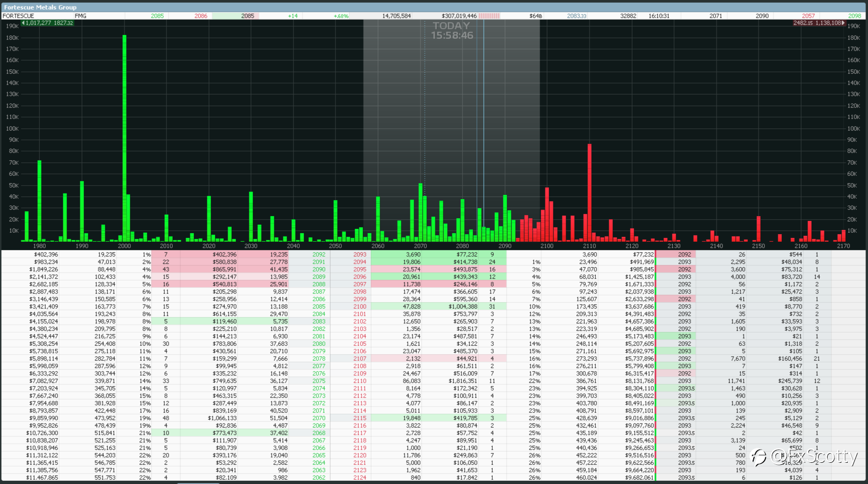Select the green bid price 2080 row
Image resolution: width=868 pixels, height=484 pixels.
click(165, 344)
